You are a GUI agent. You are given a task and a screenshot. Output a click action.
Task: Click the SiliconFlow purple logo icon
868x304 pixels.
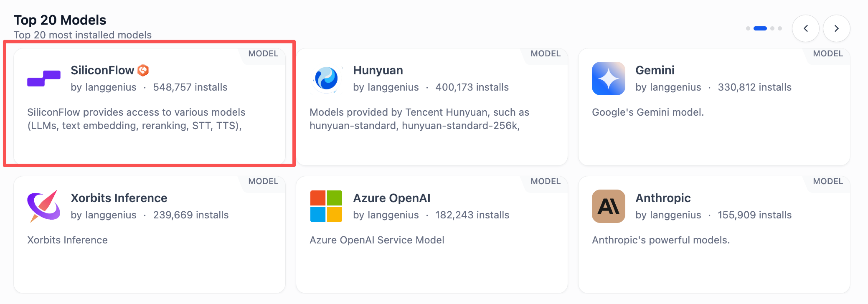tap(44, 79)
